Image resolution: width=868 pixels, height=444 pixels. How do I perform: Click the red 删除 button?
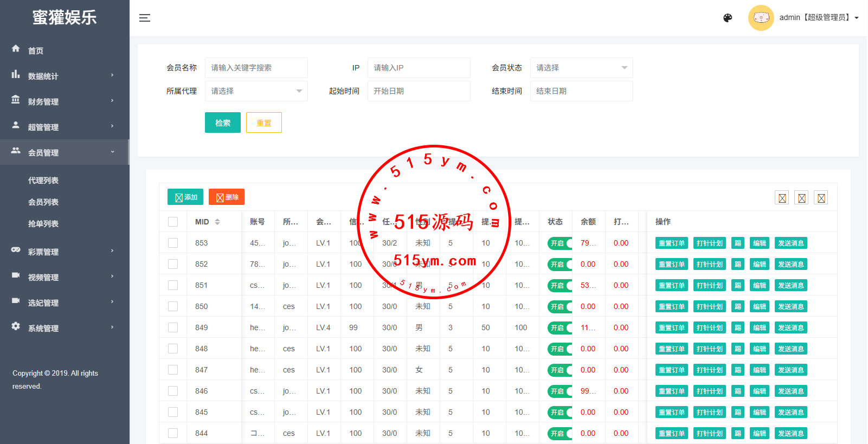click(227, 197)
